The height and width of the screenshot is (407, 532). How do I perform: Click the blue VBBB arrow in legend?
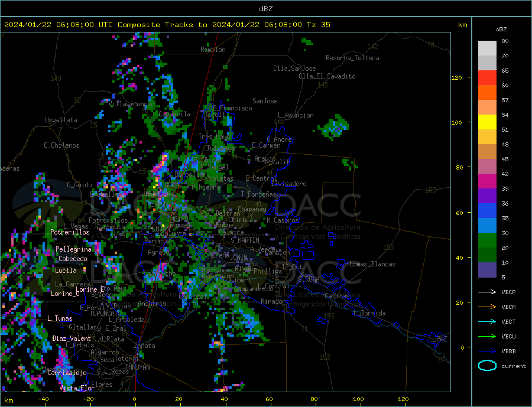pos(487,351)
